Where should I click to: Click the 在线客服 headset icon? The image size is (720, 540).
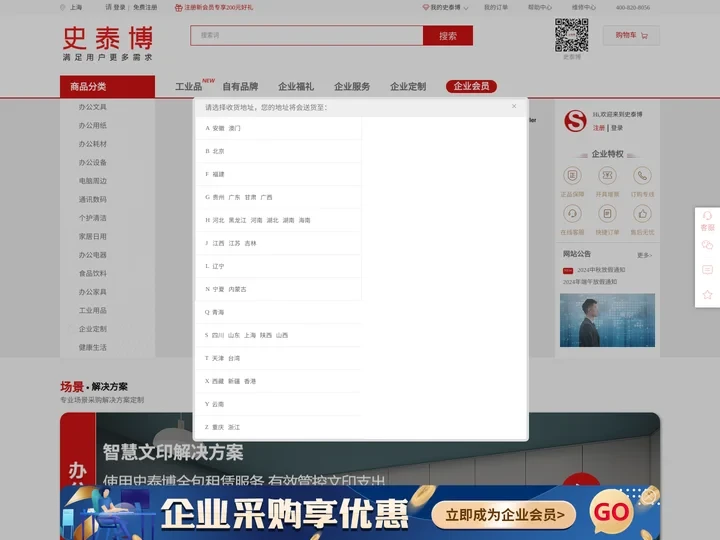coord(572,214)
